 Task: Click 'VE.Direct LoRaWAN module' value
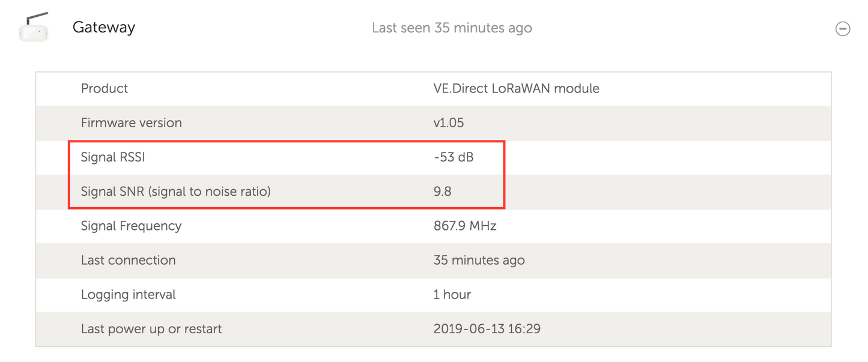(x=517, y=88)
